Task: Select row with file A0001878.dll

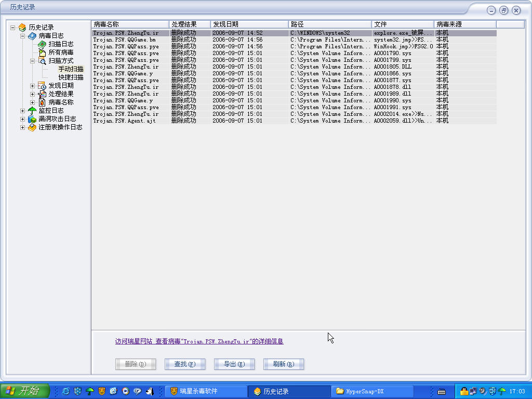Action: pyautogui.click(x=294, y=87)
